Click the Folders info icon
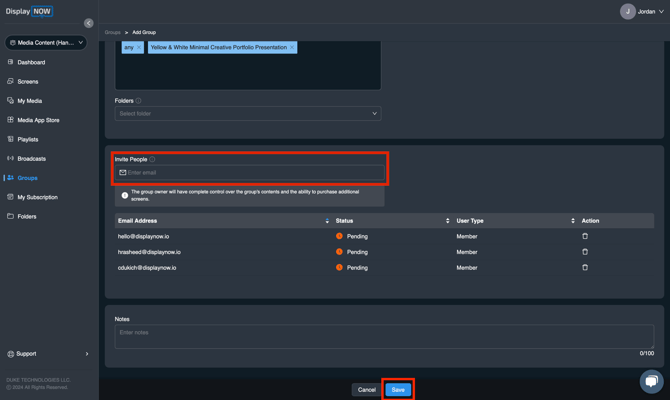 click(138, 101)
